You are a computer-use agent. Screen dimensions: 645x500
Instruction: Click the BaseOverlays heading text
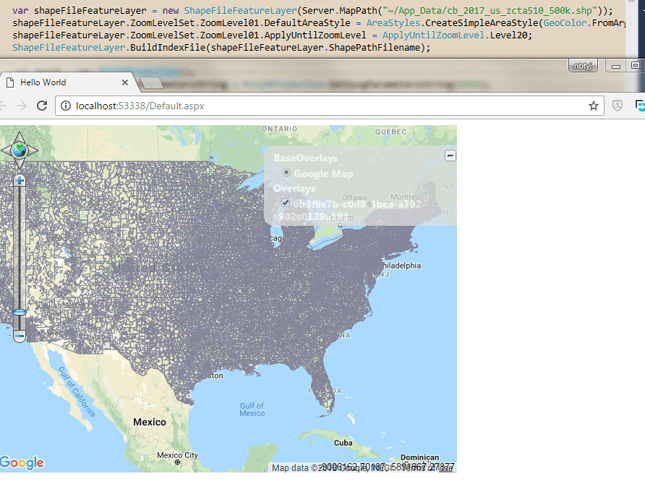point(306,158)
